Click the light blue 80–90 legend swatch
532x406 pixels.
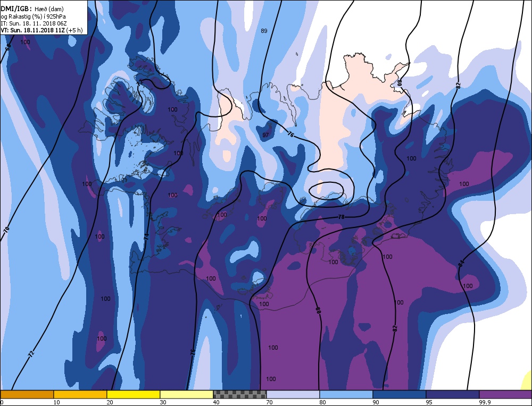(346, 394)
